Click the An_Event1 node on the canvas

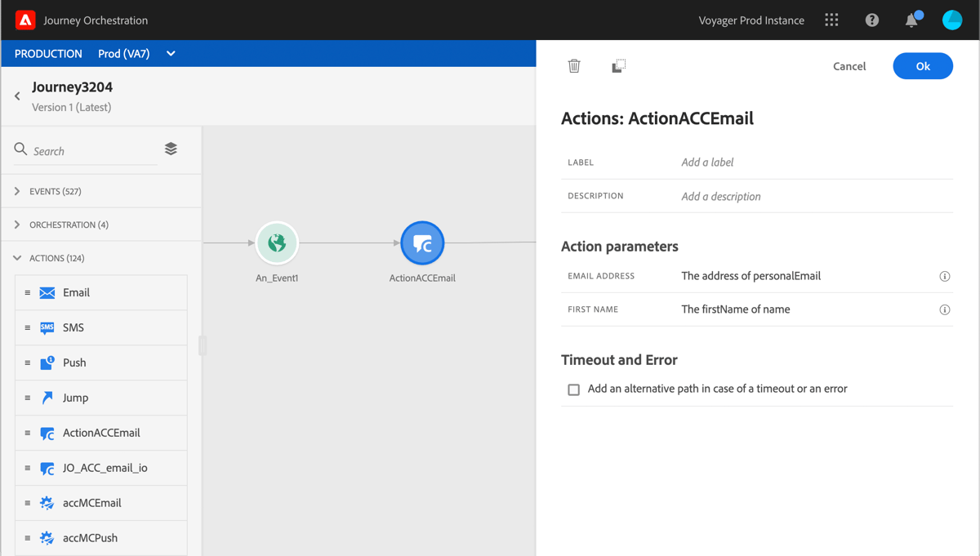click(x=277, y=242)
